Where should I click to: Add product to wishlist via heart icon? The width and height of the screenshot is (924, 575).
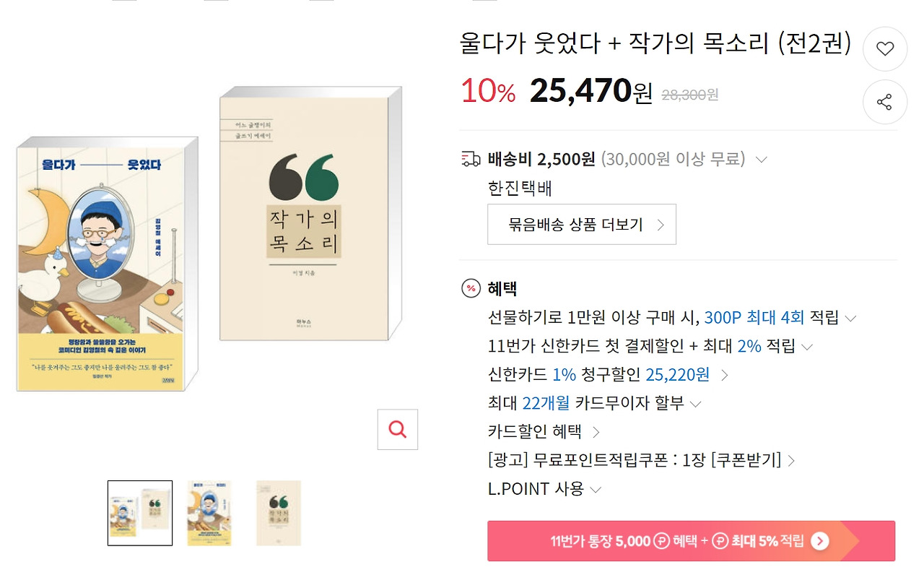885,48
